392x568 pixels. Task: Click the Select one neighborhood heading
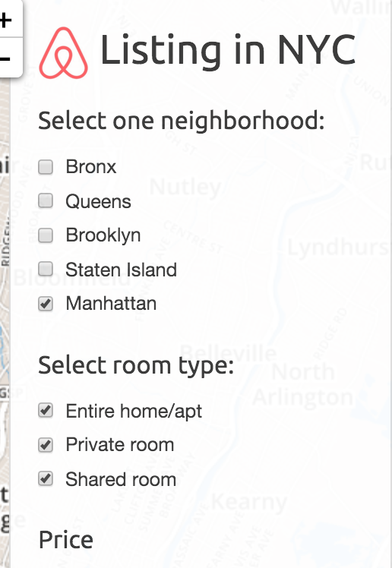tap(181, 121)
